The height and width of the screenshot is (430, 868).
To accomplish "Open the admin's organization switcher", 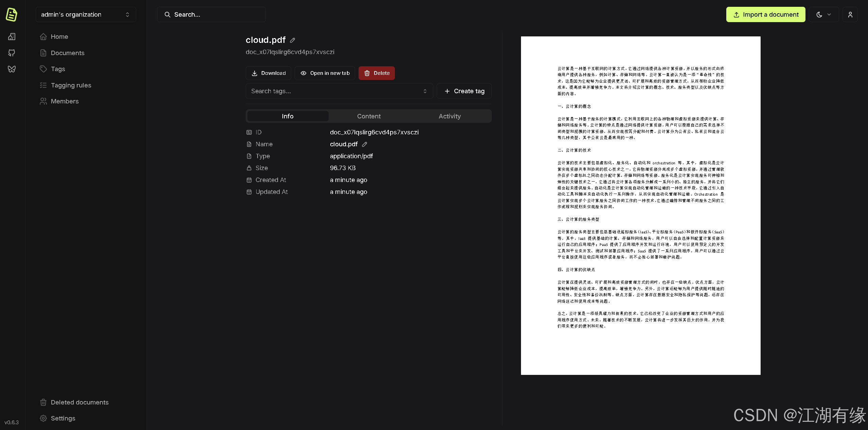I will [86, 14].
